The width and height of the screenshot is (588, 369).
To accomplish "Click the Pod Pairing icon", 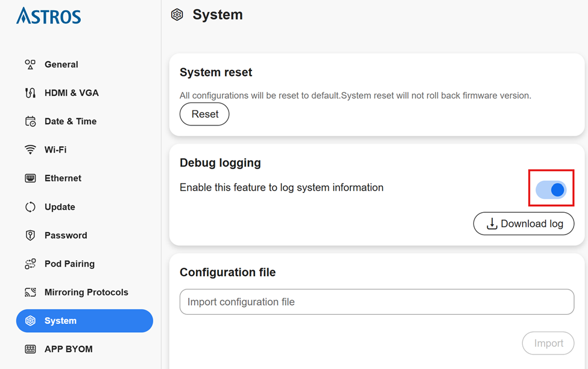I will tap(30, 264).
